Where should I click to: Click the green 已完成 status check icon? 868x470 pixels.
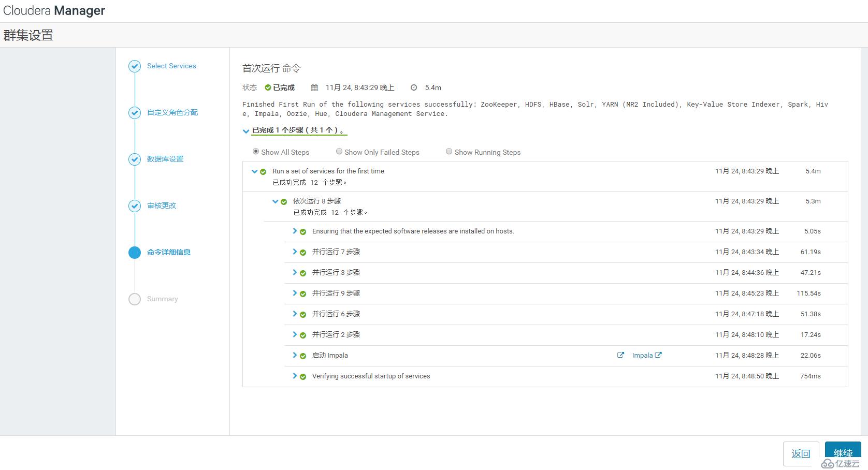268,87
